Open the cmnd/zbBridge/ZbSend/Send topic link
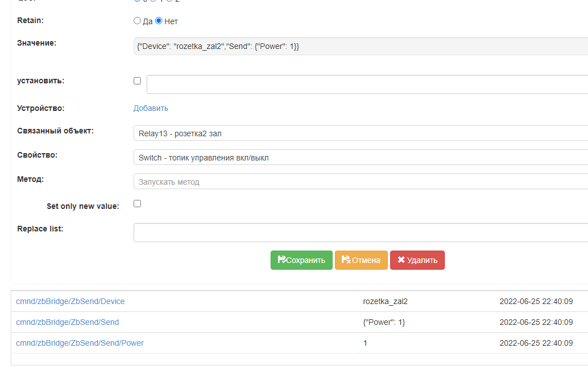Viewport: 588px width, 375px height. coord(68,322)
